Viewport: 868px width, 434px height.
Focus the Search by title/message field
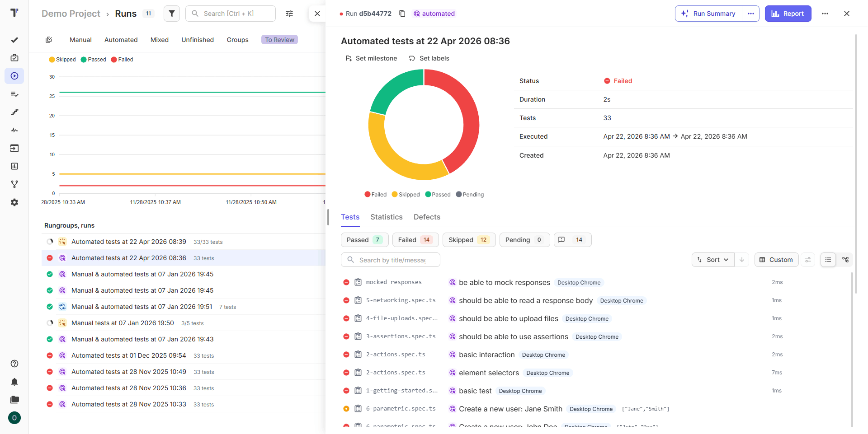391,260
